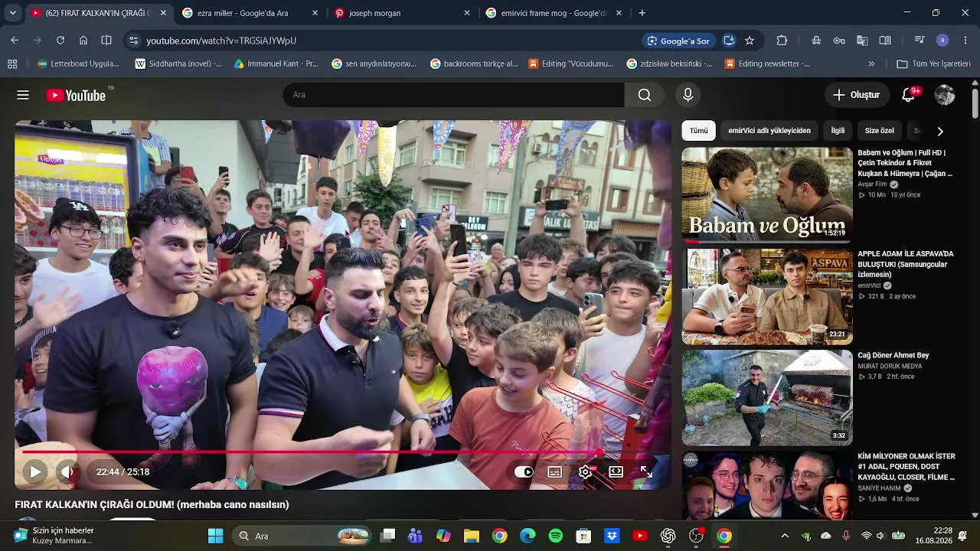Launch Spotify from the taskbar
The image size is (980, 551).
(556, 536)
